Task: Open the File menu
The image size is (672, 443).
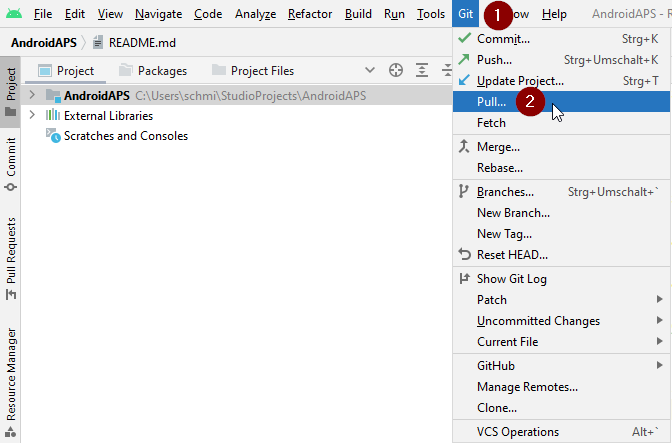Action: [x=43, y=14]
